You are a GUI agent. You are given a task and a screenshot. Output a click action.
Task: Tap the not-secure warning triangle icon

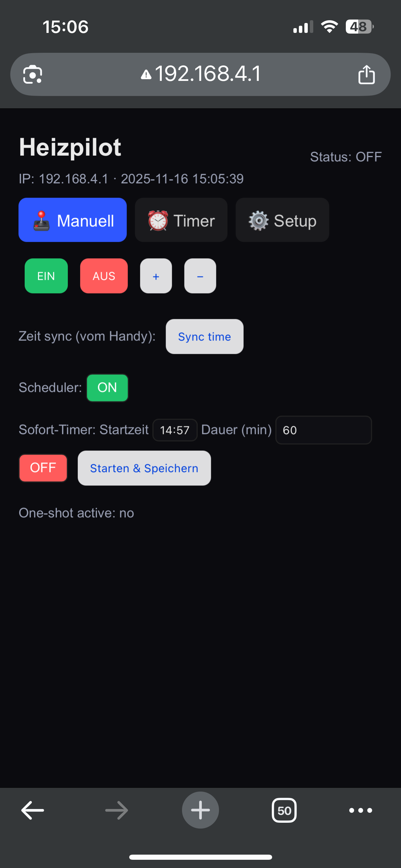[146, 74]
